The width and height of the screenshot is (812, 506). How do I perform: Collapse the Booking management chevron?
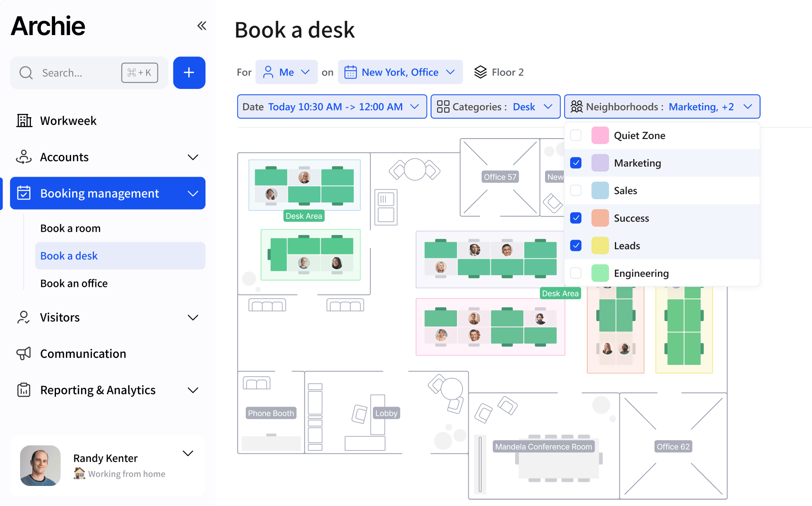pyautogui.click(x=193, y=193)
